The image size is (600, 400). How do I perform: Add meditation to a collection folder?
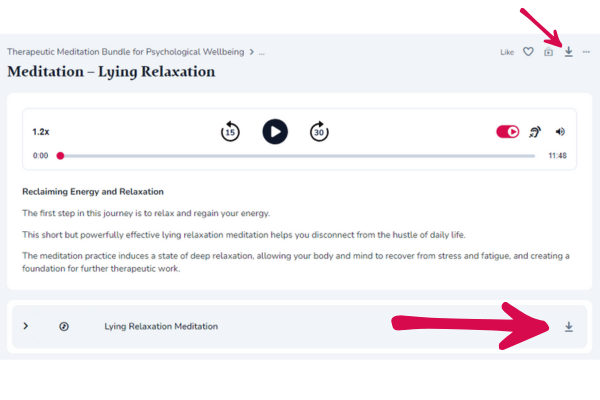(x=548, y=52)
